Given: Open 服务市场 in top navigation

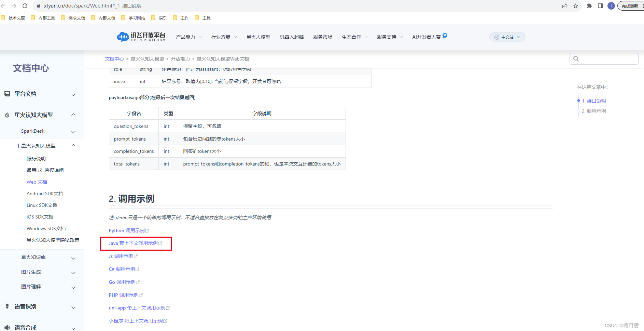Looking at the screenshot, I should point(323,37).
